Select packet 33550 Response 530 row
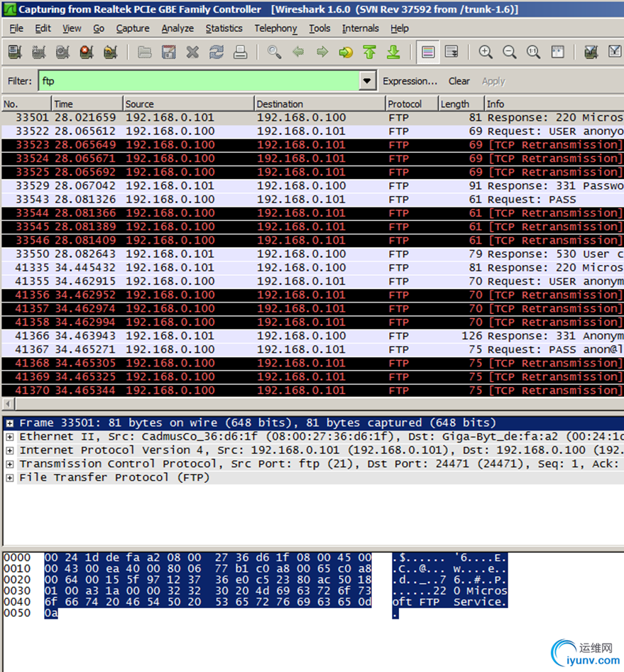This screenshot has width=624, height=672. point(312,254)
